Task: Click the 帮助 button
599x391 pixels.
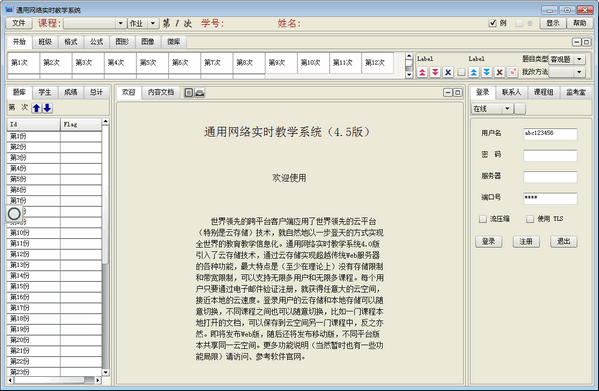Action: coord(580,23)
